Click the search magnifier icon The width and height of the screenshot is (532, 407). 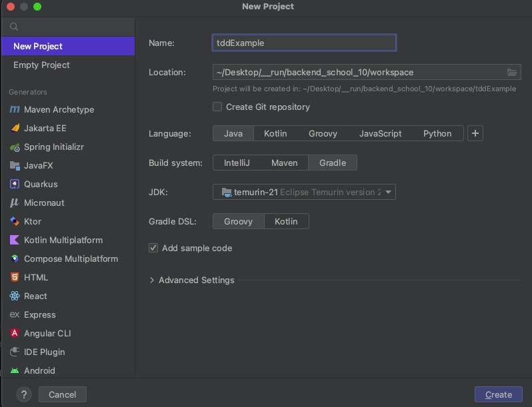click(x=14, y=27)
